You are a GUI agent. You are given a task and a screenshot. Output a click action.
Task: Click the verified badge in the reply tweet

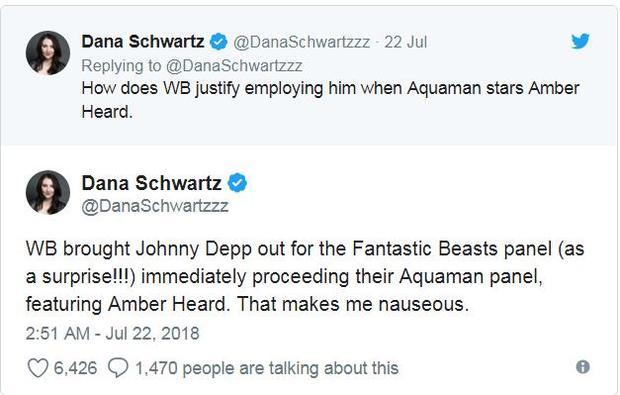tap(218, 42)
